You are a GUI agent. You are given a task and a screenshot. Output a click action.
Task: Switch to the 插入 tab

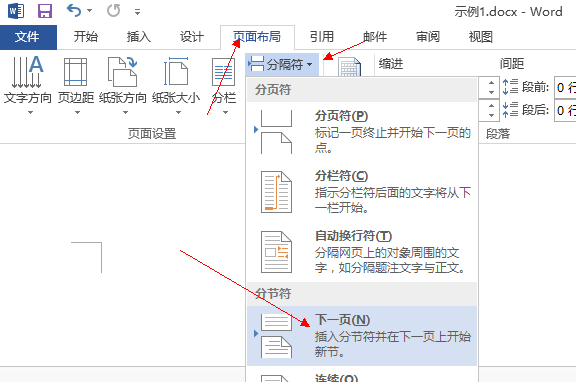click(x=138, y=37)
